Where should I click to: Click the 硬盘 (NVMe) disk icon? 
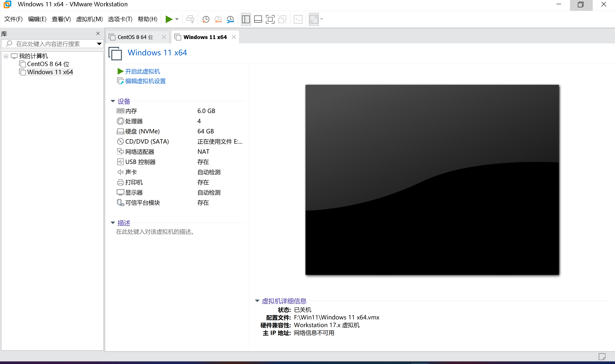120,131
